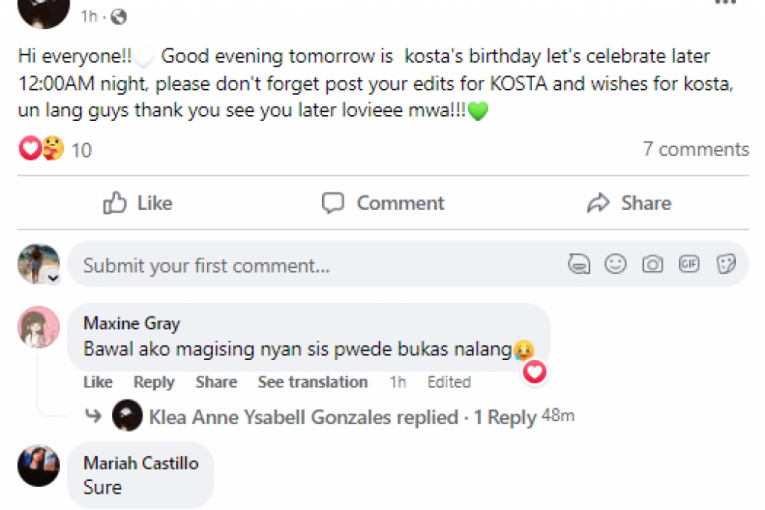Click the heart reaction on Maxine Gray's comment
765x510 pixels.
pos(536,373)
